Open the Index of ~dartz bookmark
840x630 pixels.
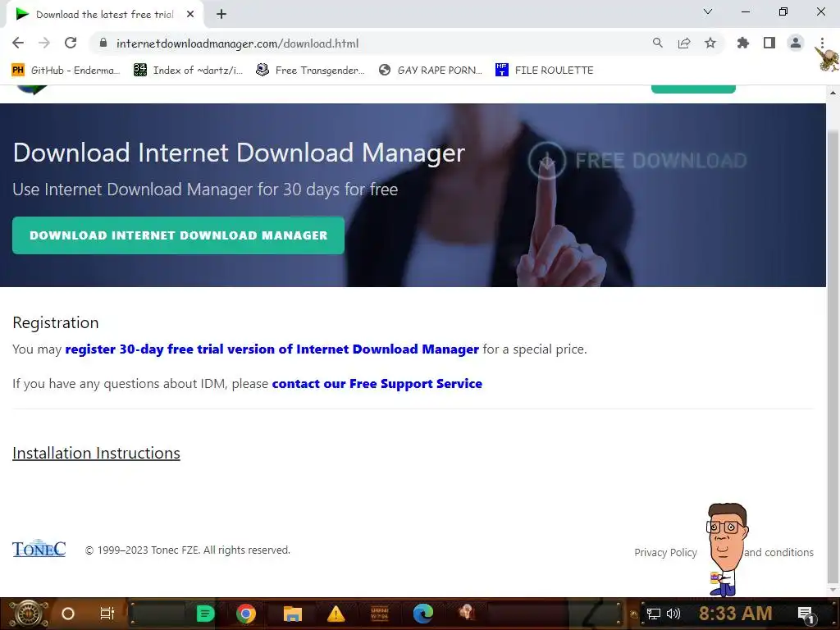pos(188,71)
